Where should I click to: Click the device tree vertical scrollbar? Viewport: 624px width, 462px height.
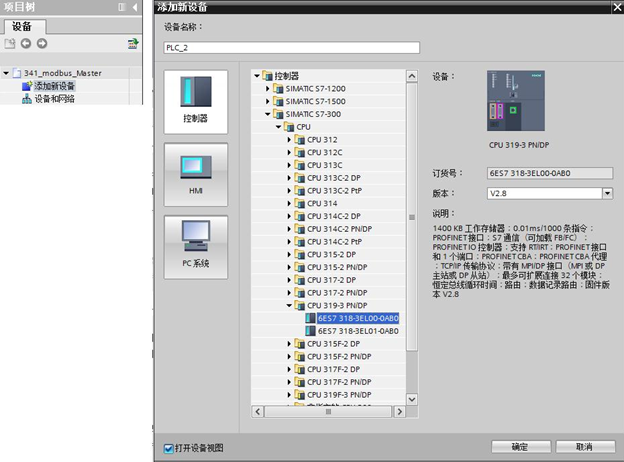[x=410, y=215]
